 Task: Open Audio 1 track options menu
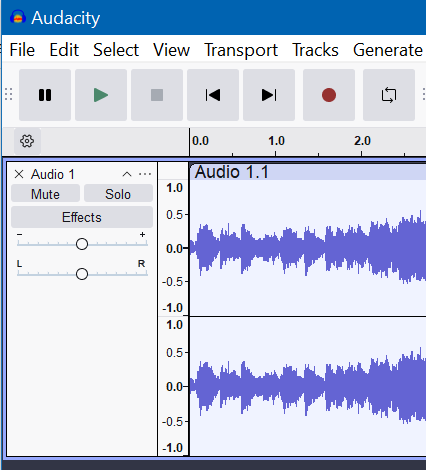pos(145,174)
